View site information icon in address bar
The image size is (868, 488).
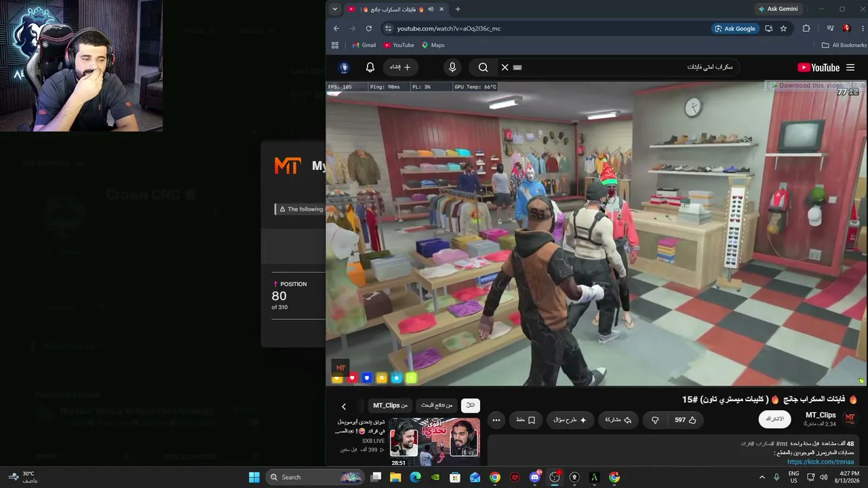[388, 28]
